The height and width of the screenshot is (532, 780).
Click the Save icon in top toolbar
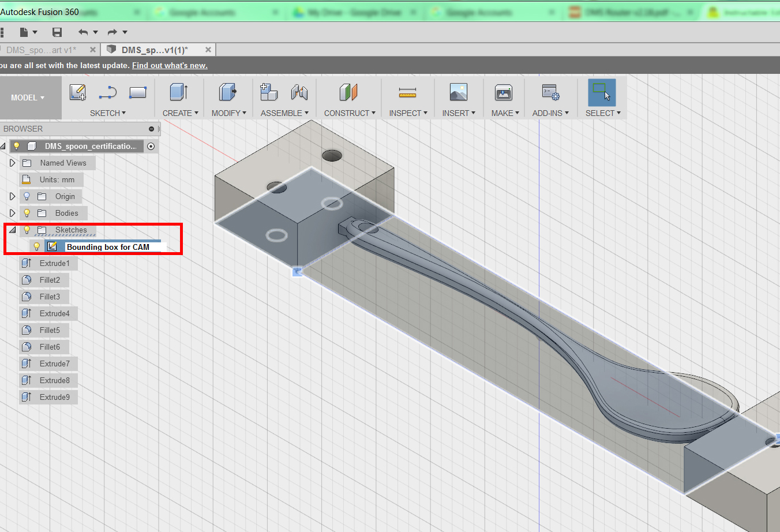click(x=57, y=32)
